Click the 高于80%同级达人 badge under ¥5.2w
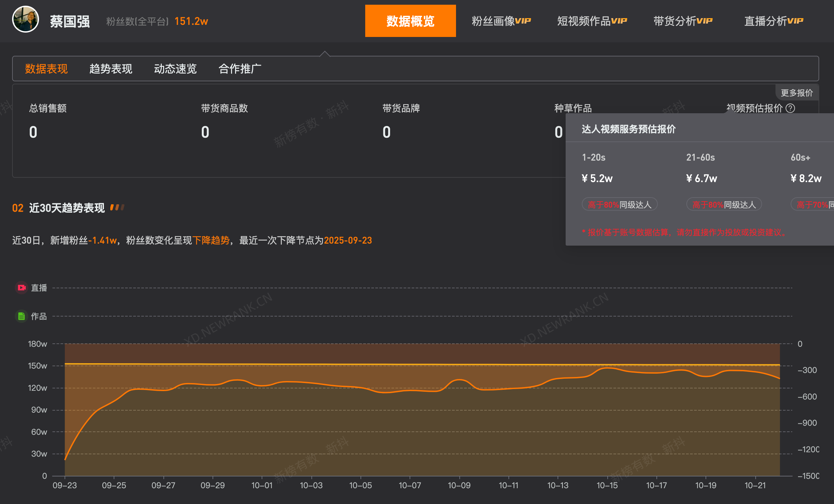Image resolution: width=834 pixels, height=504 pixels. pyautogui.click(x=619, y=204)
